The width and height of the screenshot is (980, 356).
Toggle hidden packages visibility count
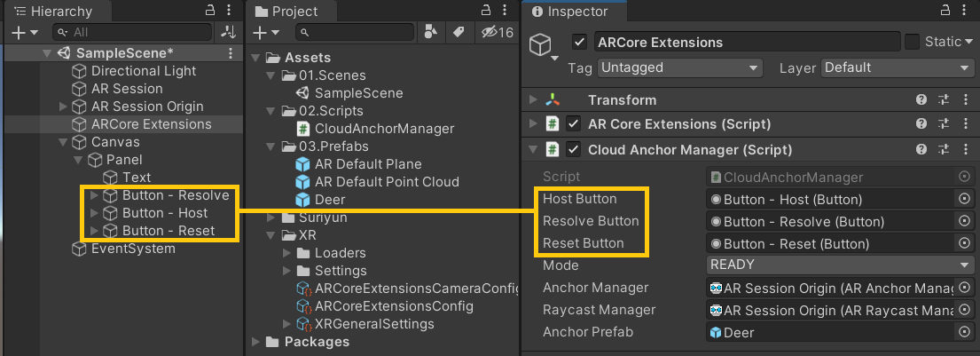coord(498,32)
